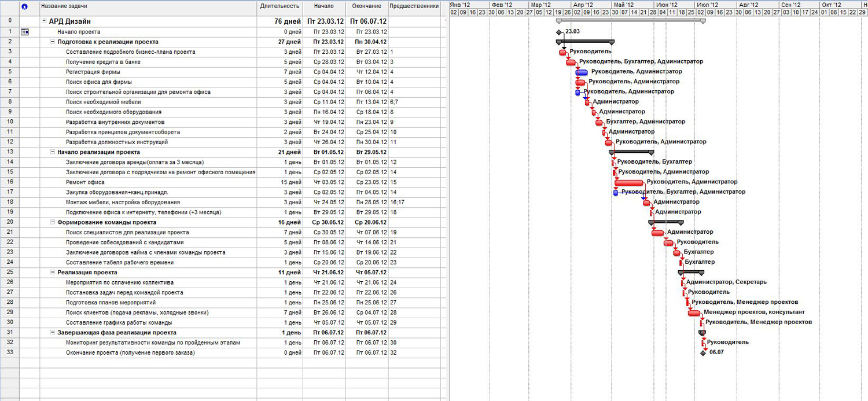Collapse Начало реализации проекта group

click(x=53, y=152)
